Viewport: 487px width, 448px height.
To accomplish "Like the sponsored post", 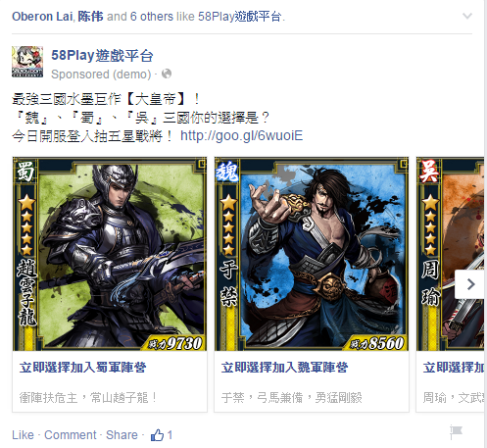I will [23, 435].
